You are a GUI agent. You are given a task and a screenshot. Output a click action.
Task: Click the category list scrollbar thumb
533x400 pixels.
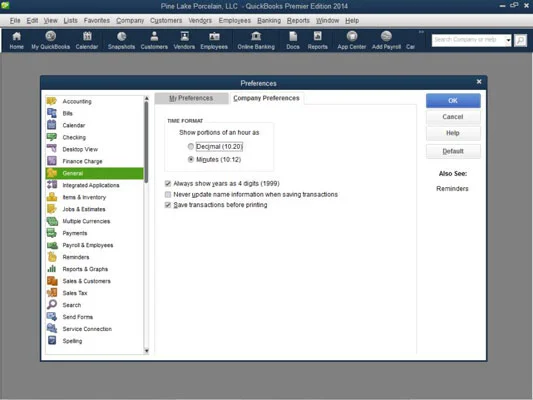[147, 142]
